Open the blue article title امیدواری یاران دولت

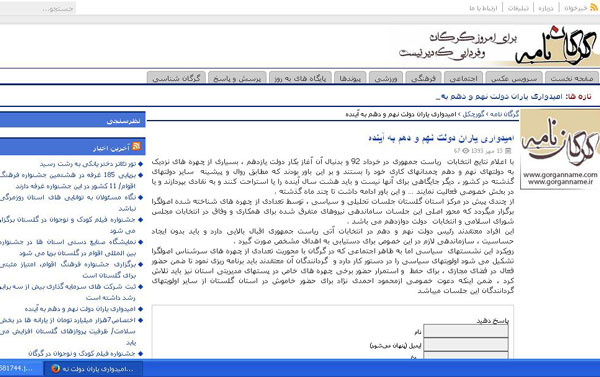pos(441,138)
